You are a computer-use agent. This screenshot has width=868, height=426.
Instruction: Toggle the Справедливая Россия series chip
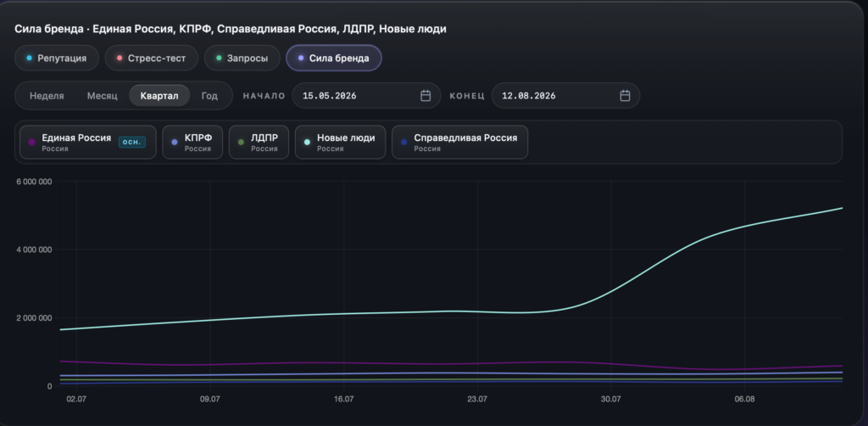pos(460,143)
